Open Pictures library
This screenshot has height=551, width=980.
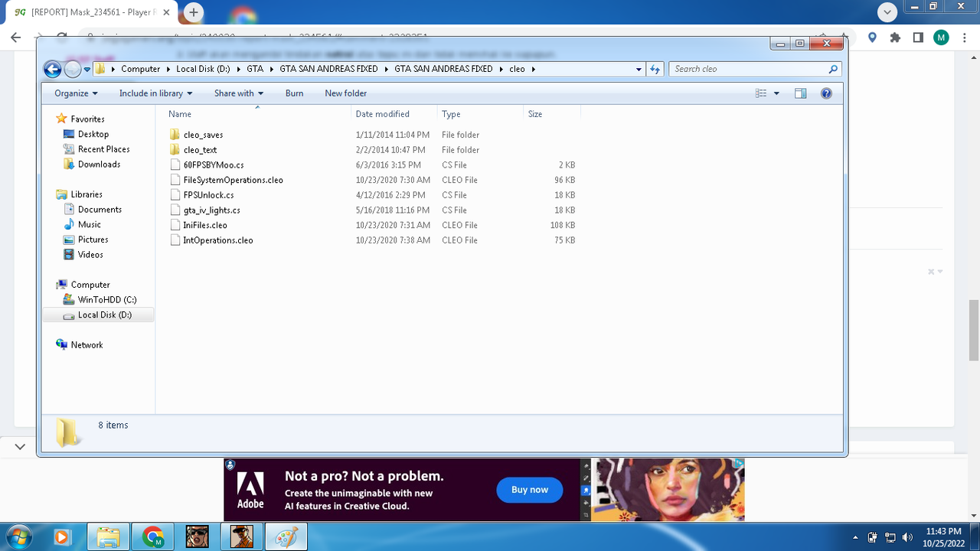point(93,240)
